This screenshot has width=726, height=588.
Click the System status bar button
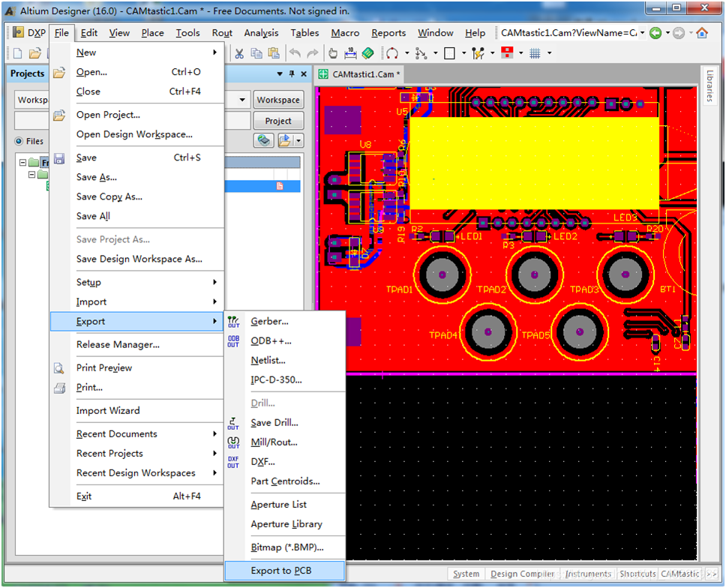466,574
